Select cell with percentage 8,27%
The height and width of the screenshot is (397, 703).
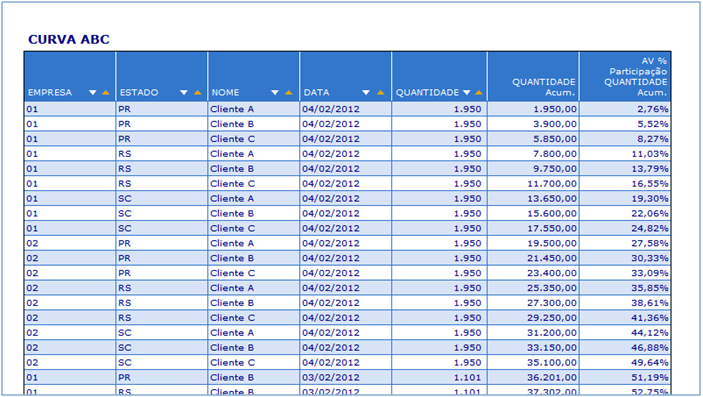[x=625, y=139]
